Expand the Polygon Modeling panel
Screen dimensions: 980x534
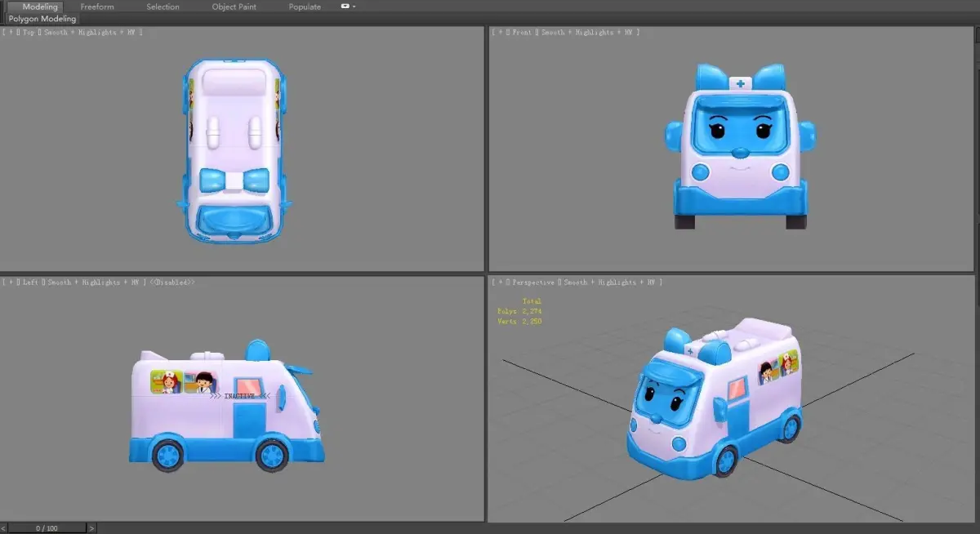point(42,19)
